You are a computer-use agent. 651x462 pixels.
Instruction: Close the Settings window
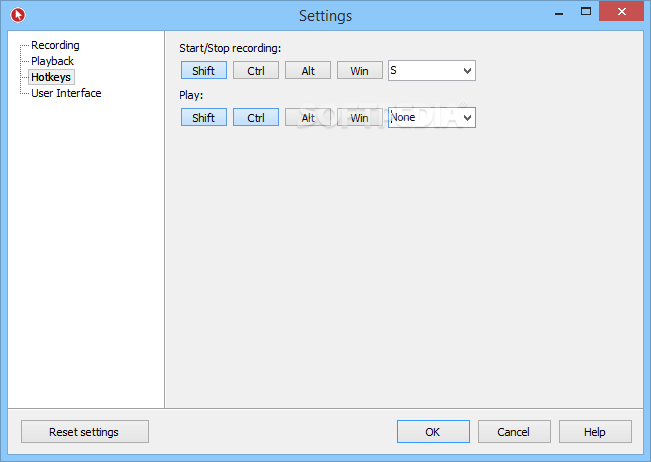tap(622, 12)
